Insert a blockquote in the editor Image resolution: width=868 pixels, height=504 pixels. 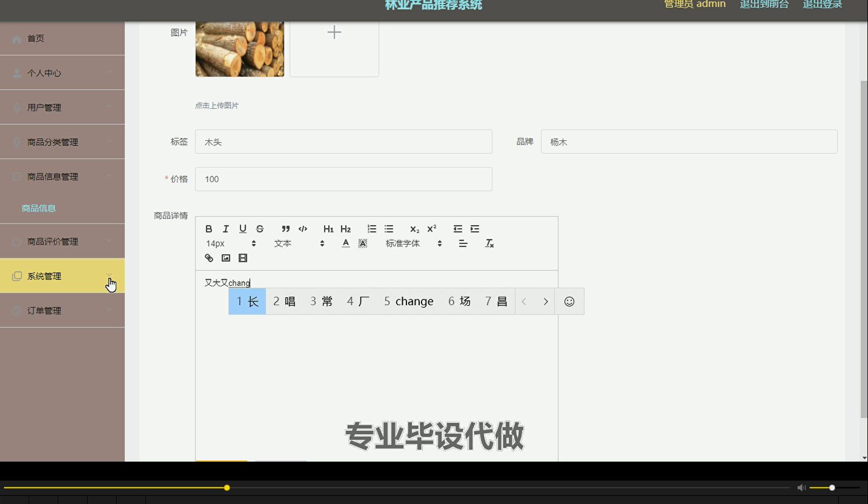(286, 229)
